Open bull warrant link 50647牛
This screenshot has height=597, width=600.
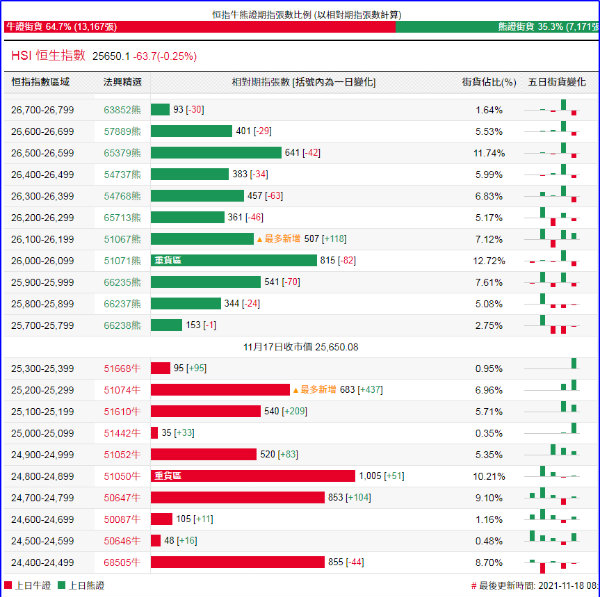point(122,498)
